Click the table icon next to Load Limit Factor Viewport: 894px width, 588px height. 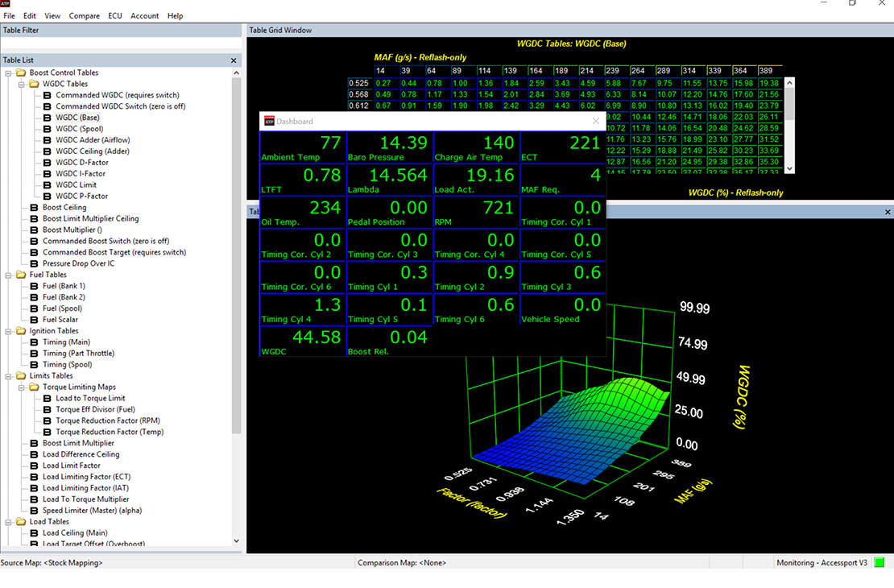(34, 466)
